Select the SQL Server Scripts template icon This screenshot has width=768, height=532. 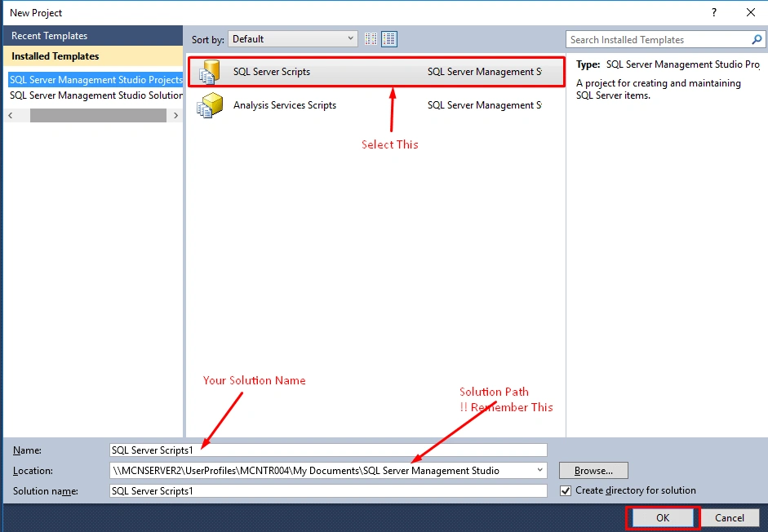pyautogui.click(x=210, y=72)
